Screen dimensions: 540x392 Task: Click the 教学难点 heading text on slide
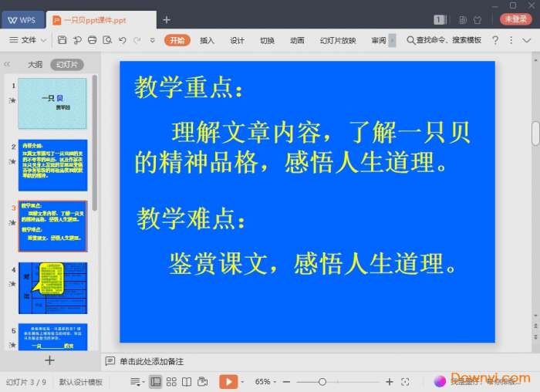click(191, 218)
